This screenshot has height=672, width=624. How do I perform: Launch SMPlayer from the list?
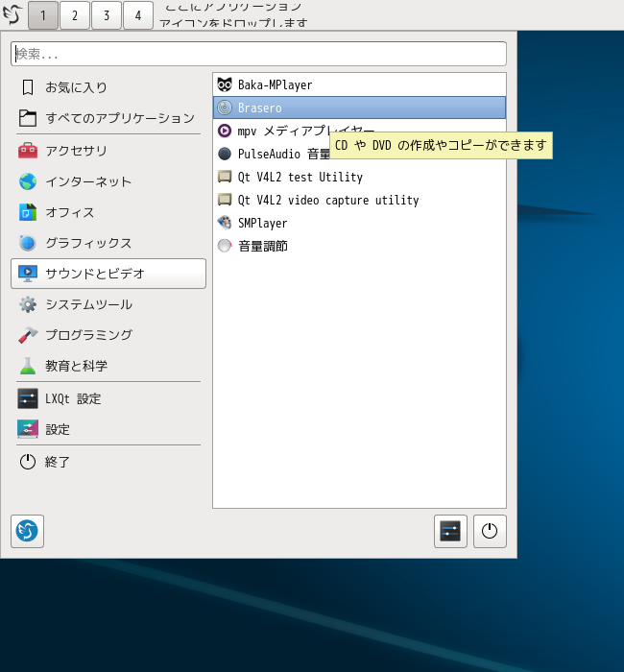coord(359,223)
